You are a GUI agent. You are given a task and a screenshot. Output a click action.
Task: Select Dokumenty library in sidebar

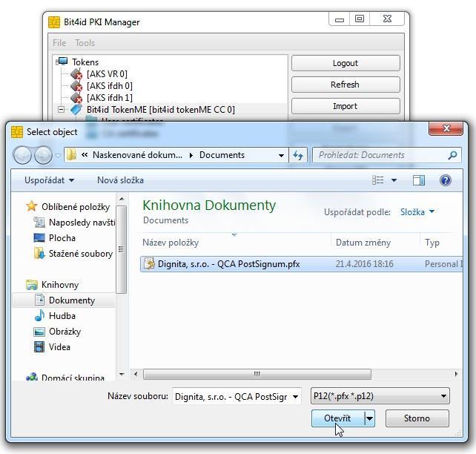(72, 300)
